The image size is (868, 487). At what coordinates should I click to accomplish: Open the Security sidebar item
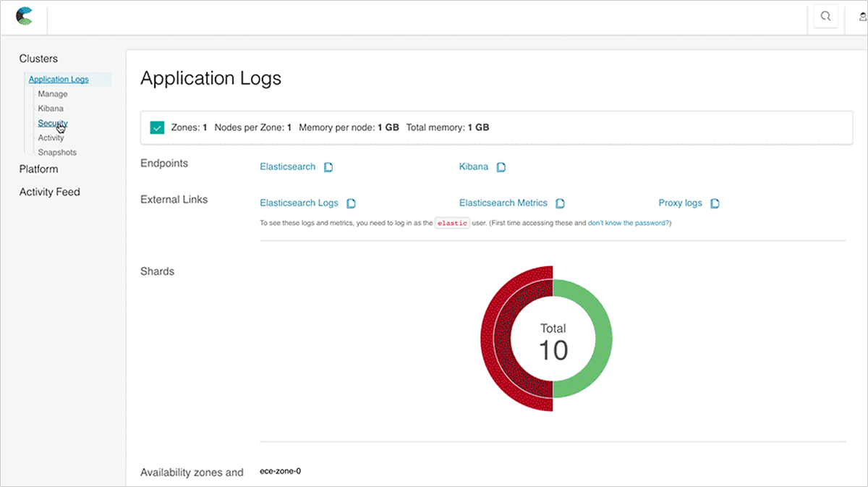click(x=53, y=123)
